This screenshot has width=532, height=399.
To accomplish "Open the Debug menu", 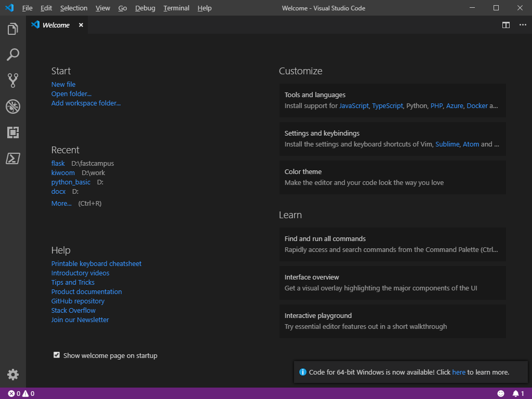I will coord(145,8).
